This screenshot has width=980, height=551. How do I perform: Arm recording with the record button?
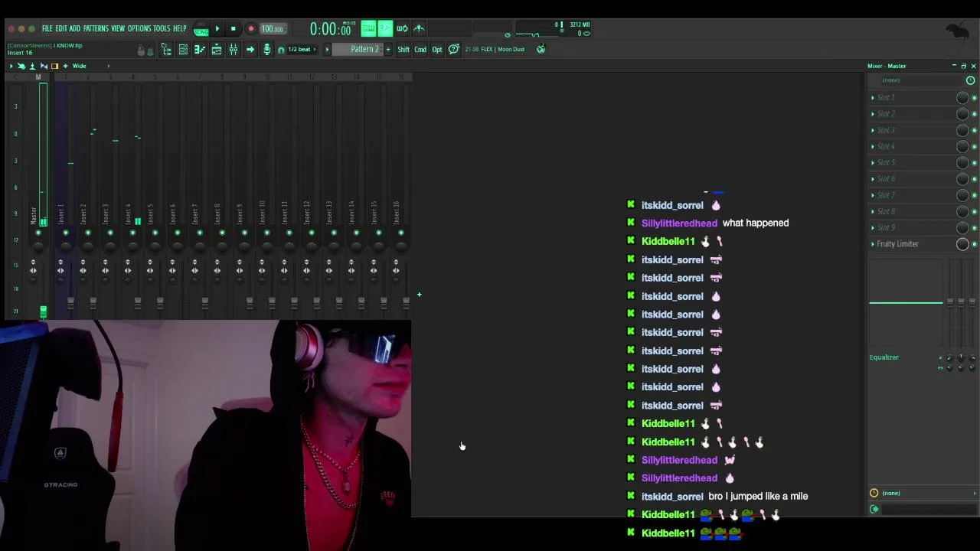point(250,29)
